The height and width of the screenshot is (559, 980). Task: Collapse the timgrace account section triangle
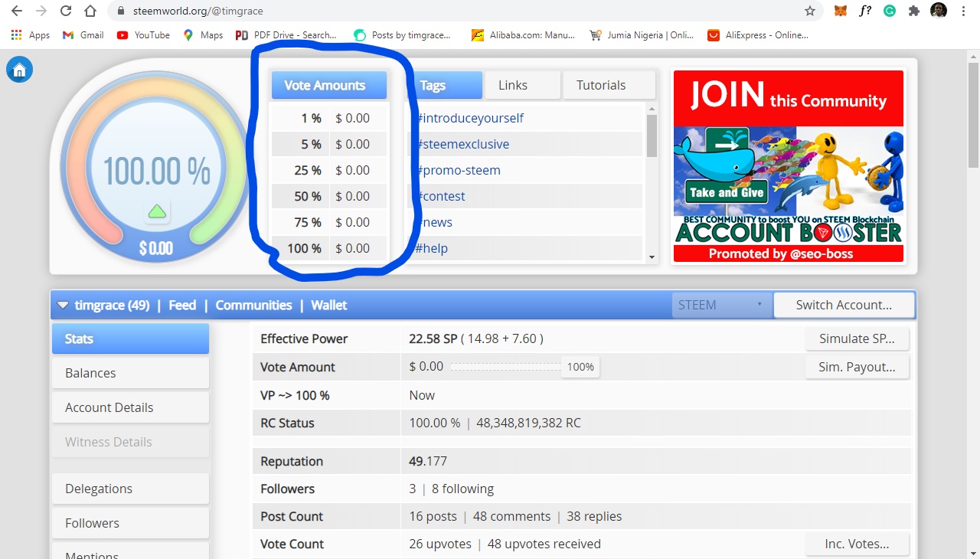pyautogui.click(x=63, y=305)
